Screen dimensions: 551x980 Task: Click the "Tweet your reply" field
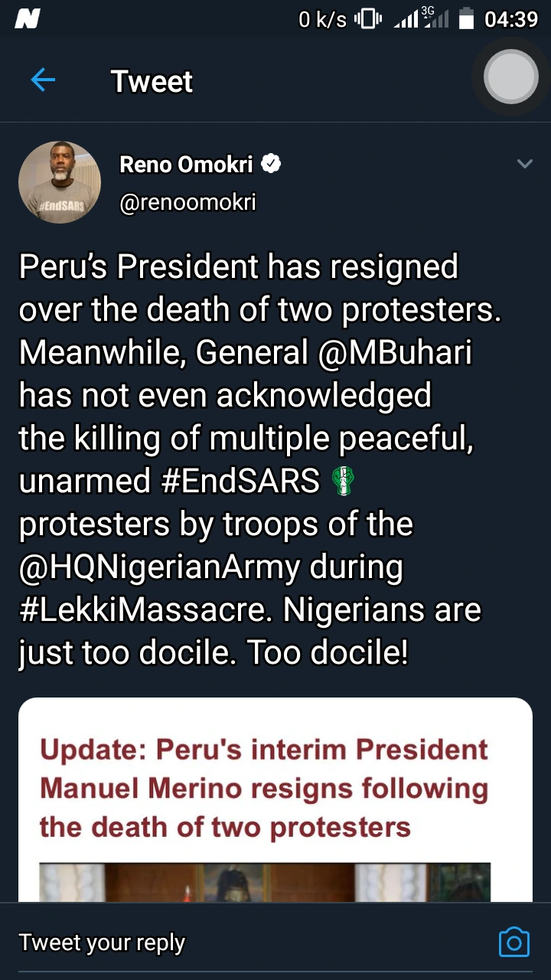click(x=103, y=942)
